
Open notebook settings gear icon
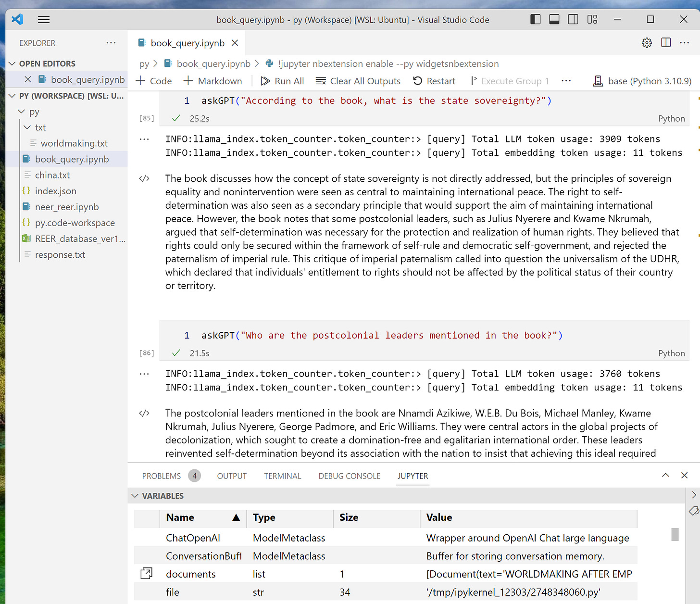(647, 43)
